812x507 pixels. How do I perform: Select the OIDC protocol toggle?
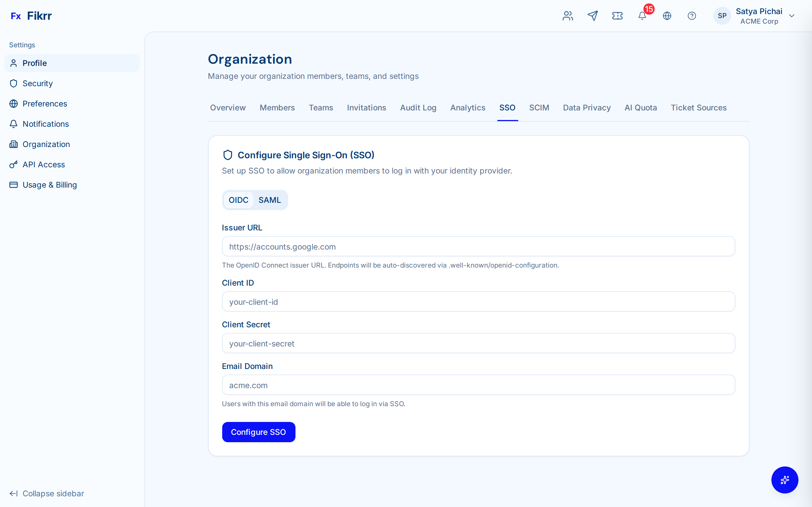tap(239, 200)
